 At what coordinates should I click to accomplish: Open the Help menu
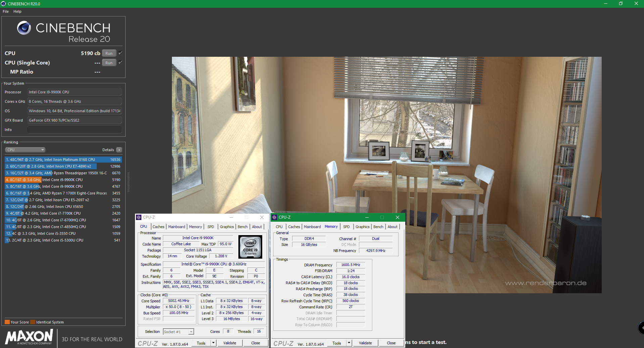(x=17, y=11)
